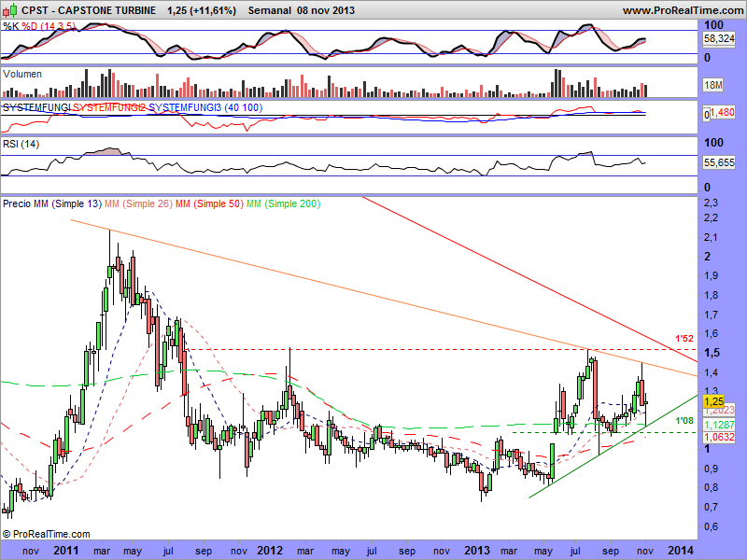Click the MM (Simple 13) legend
This screenshot has width=747, height=560.
click(67, 203)
